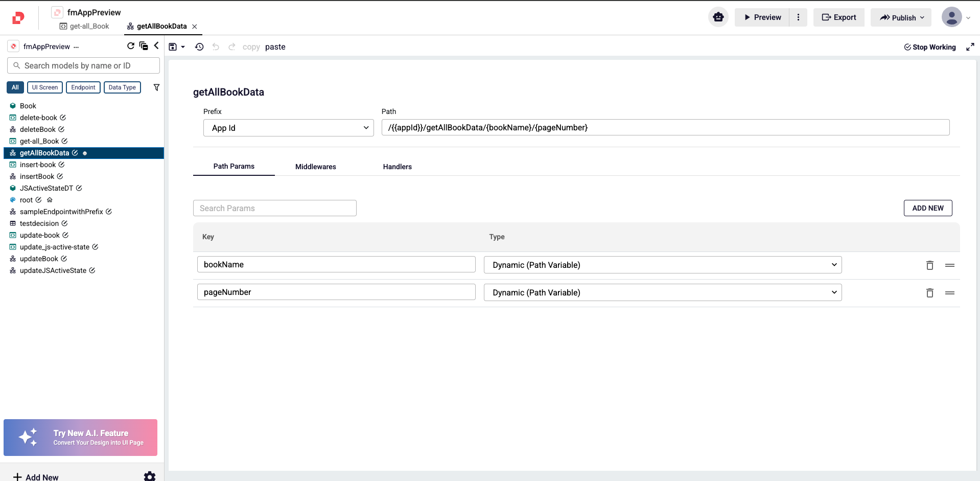The width and height of the screenshot is (980, 481).
Task: Click the Search Params input field
Action: pos(274,208)
